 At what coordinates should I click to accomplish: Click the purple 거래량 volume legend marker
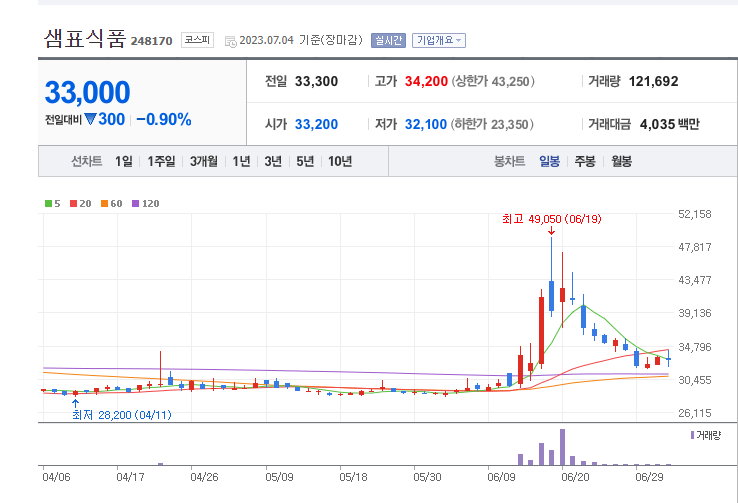692,435
